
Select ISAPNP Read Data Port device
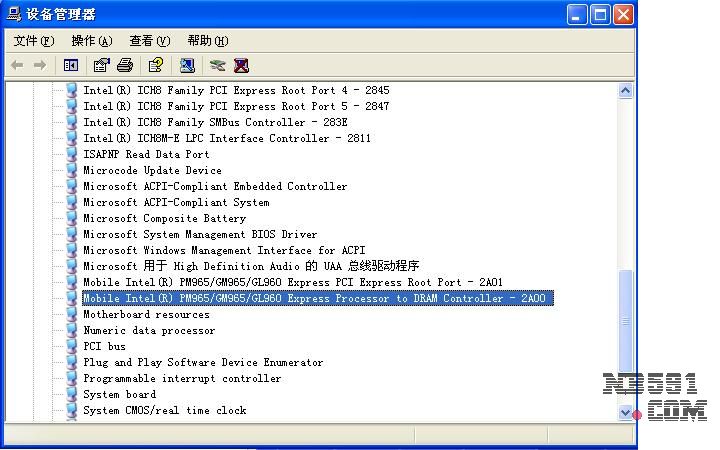[146, 154]
